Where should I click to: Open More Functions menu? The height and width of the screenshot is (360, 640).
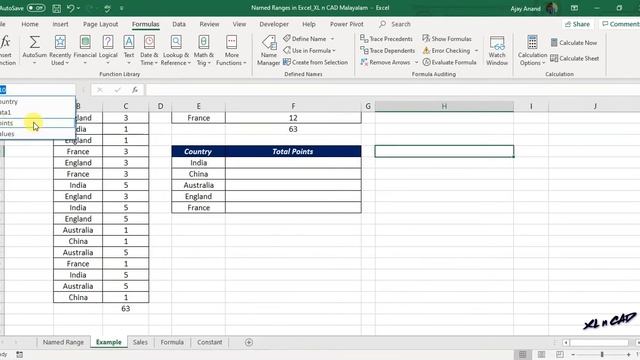(231, 51)
